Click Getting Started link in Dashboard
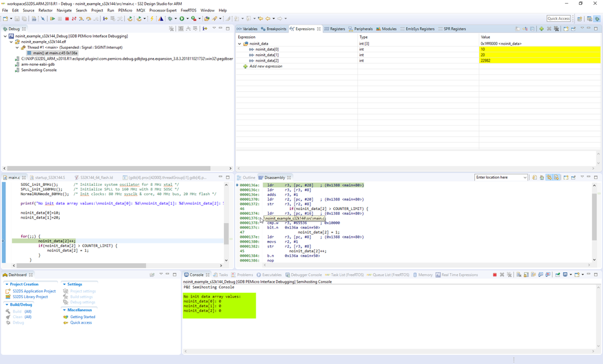The width and height of the screenshot is (603, 364). (x=83, y=317)
